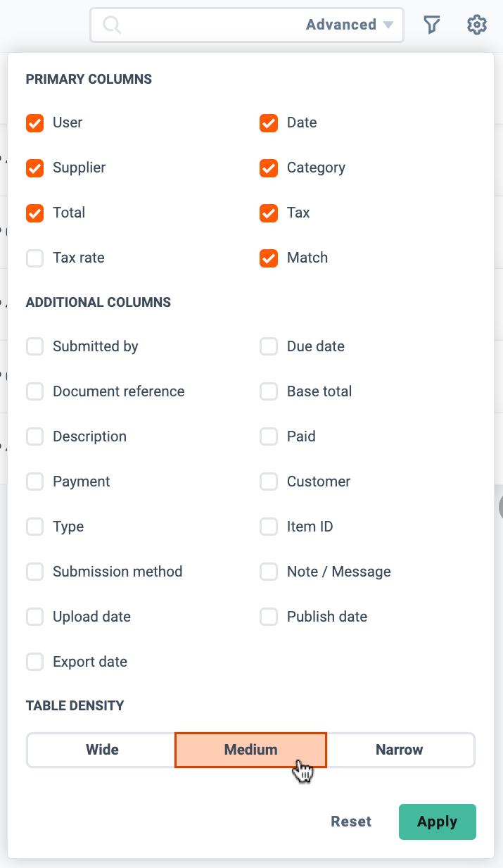Enable the Tax rate column checkbox

tap(35, 258)
